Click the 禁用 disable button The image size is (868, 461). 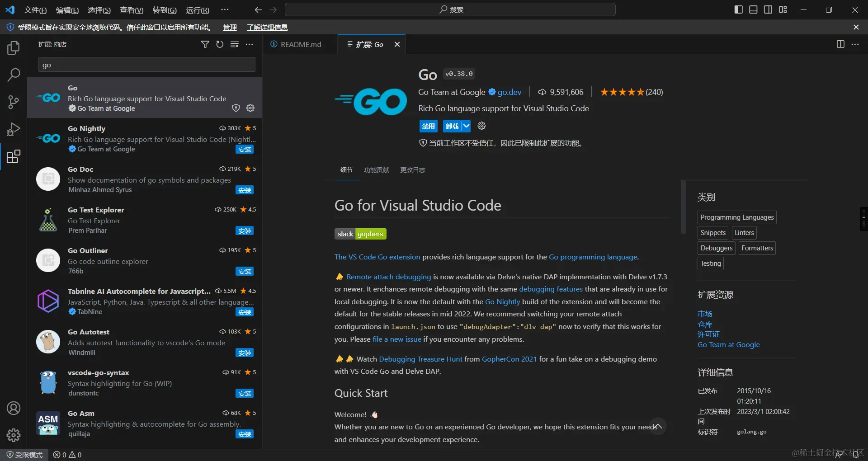click(428, 126)
